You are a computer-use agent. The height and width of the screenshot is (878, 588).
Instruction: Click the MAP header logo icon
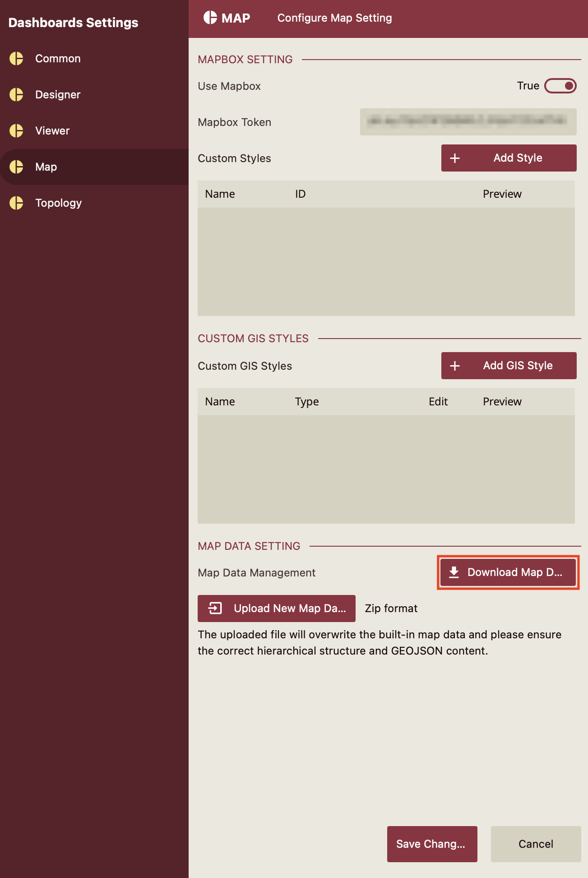coord(210,18)
